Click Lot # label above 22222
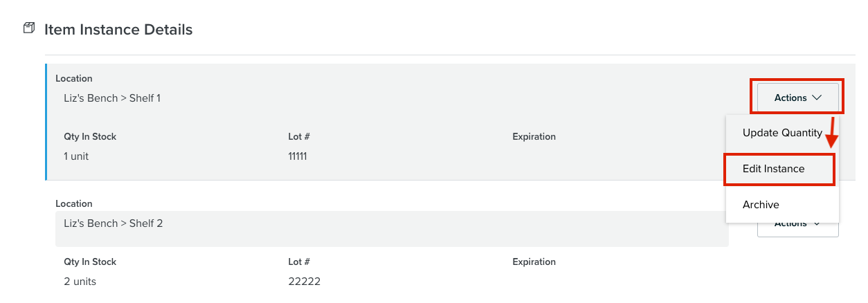The image size is (868, 303). point(299,261)
